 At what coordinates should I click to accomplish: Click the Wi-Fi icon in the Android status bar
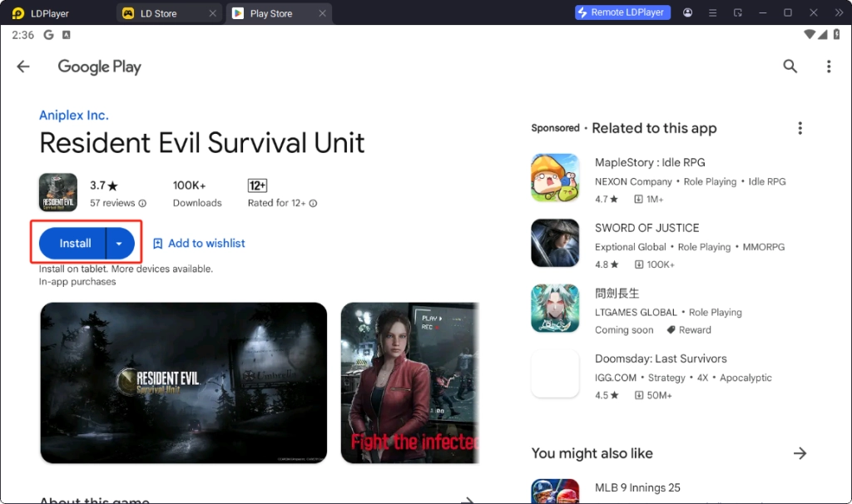(x=810, y=34)
